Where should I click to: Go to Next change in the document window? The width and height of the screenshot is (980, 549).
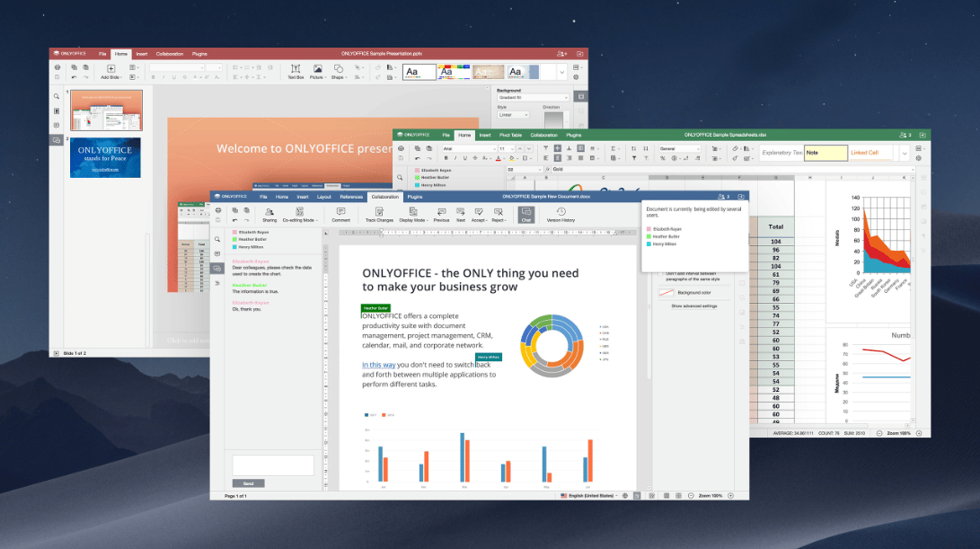pyautogui.click(x=461, y=215)
